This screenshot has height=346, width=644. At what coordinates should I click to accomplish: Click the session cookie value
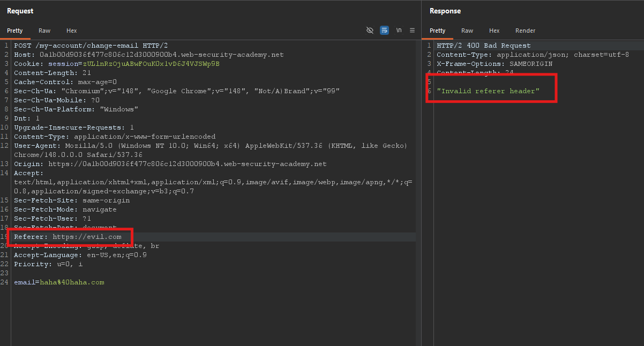point(151,64)
